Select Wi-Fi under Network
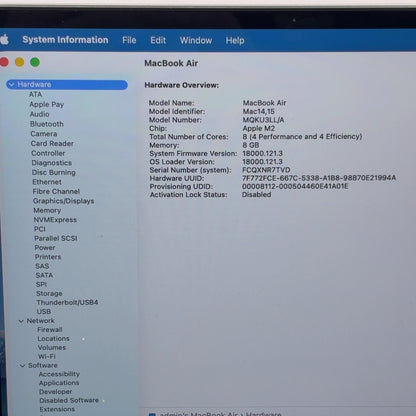This screenshot has height=416, width=416. click(x=47, y=356)
